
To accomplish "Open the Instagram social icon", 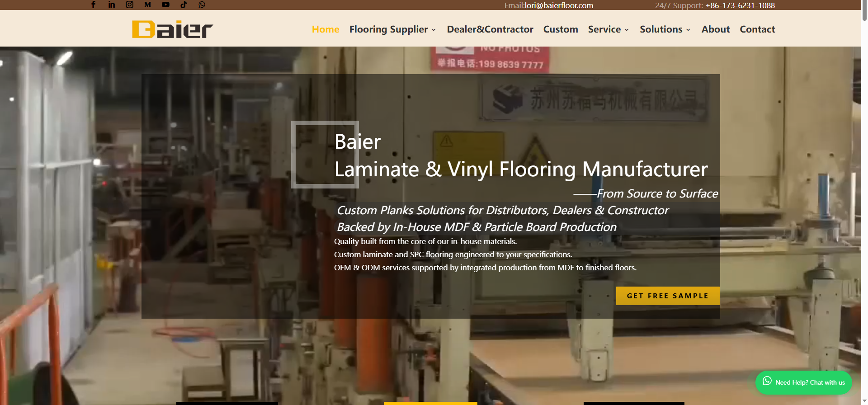I will click(x=130, y=5).
